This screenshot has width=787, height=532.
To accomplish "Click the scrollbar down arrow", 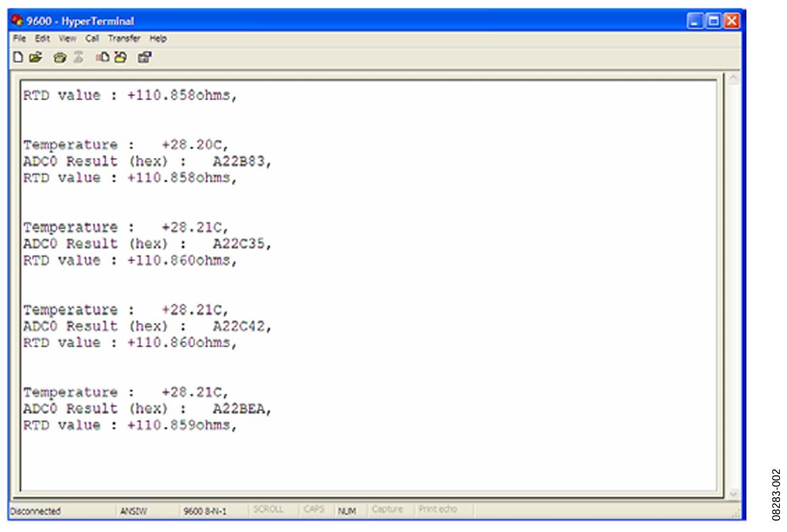I will (x=733, y=493).
